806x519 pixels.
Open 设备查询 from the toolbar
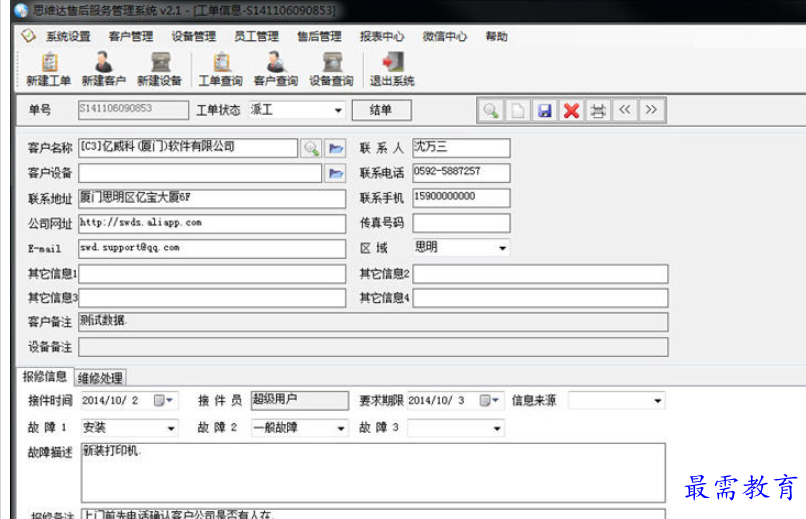pos(330,68)
